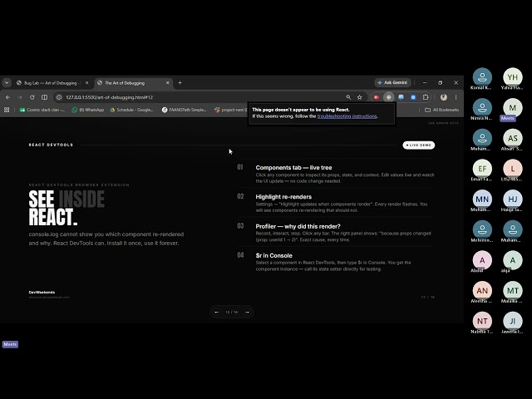Select participant AS avatar
The width and height of the screenshot is (532, 399).
513,138
